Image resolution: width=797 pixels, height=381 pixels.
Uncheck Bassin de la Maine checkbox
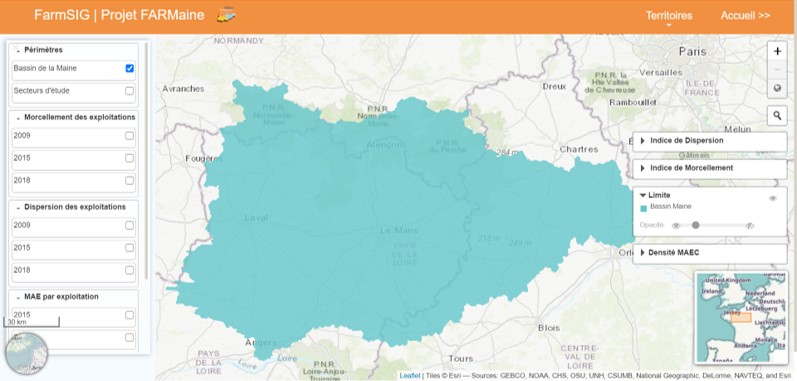[x=130, y=68]
